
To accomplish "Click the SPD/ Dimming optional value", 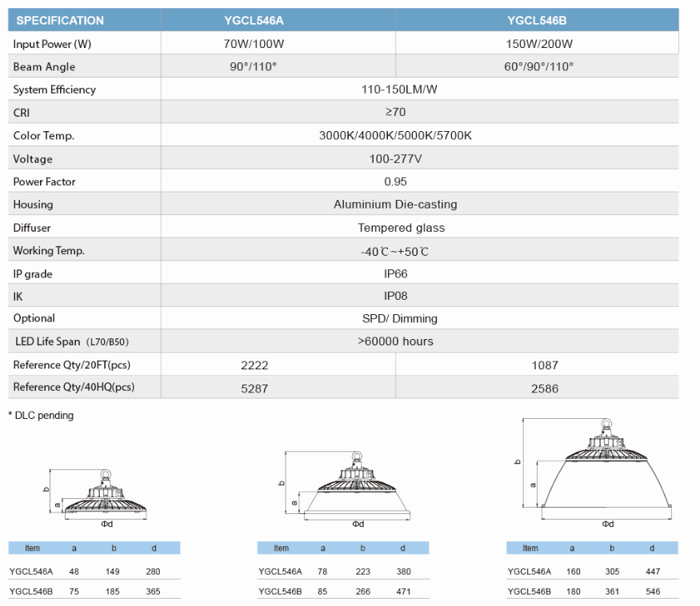I will click(399, 319).
